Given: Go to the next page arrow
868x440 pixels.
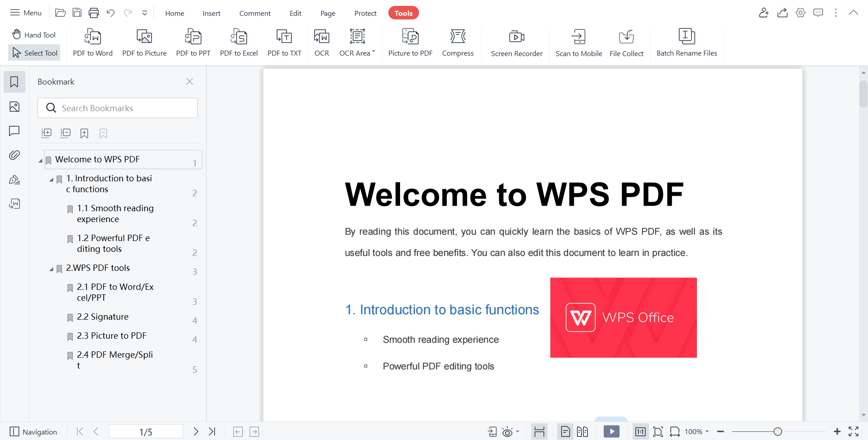Looking at the screenshot, I should coord(196,432).
